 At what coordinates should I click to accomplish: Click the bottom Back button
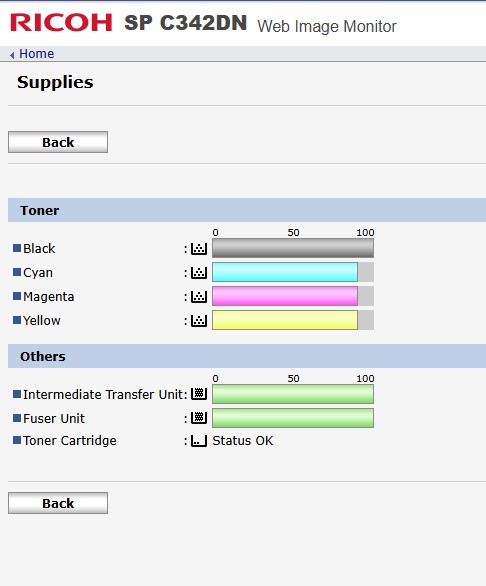(x=58, y=503)
